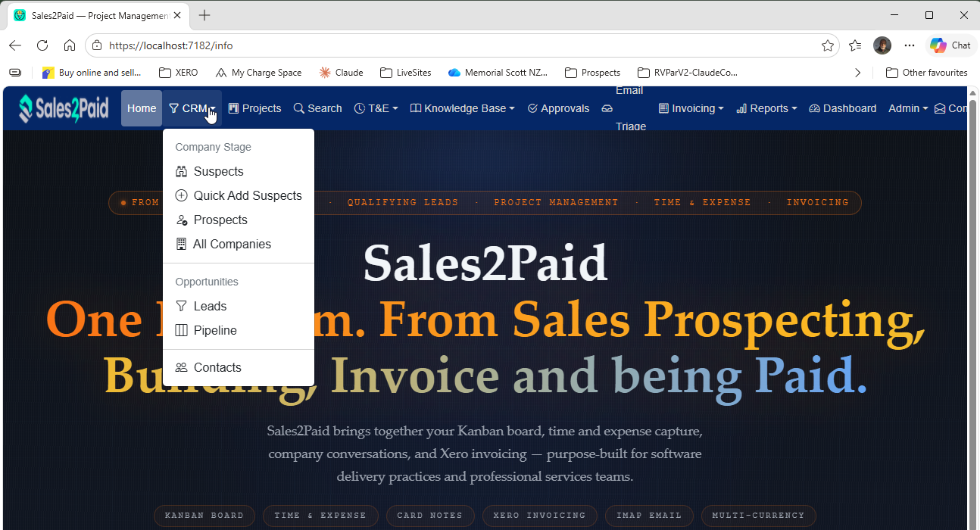Viewport: 980px width, 530px height.
Task: Click the check-circle icon on Approvals
Action: (x=532, y=108)
